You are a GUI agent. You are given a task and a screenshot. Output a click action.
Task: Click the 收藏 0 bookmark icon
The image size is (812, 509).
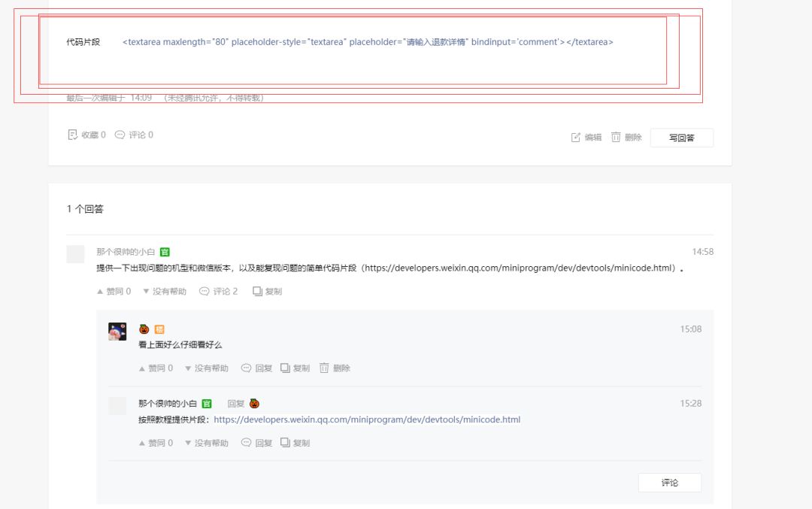click(x=72, y=135)
